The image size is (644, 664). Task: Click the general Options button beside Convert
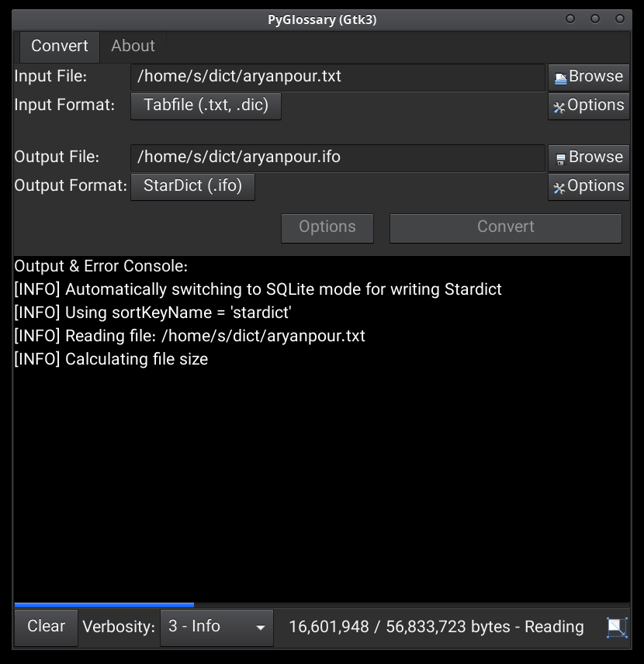click(327, 228)
